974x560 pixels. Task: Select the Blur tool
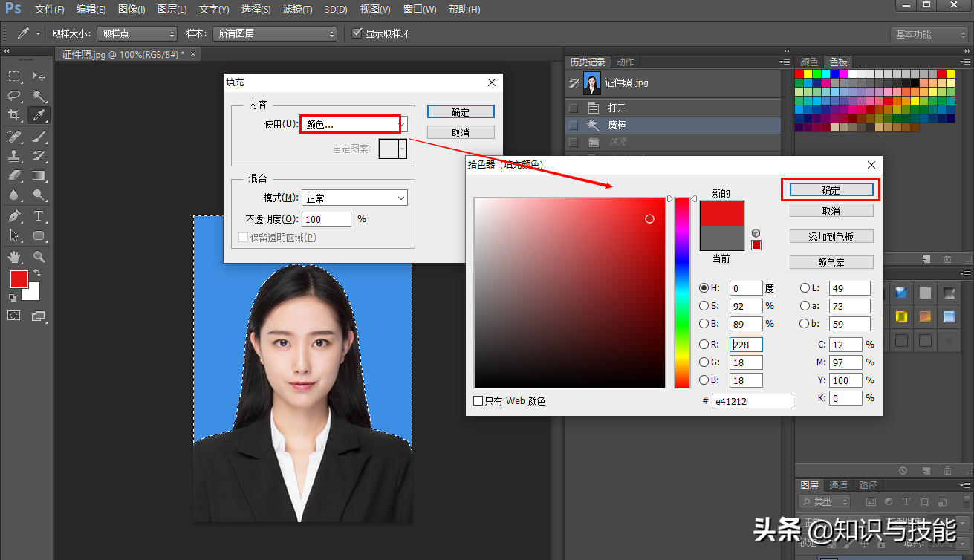(x=14, y=195)
